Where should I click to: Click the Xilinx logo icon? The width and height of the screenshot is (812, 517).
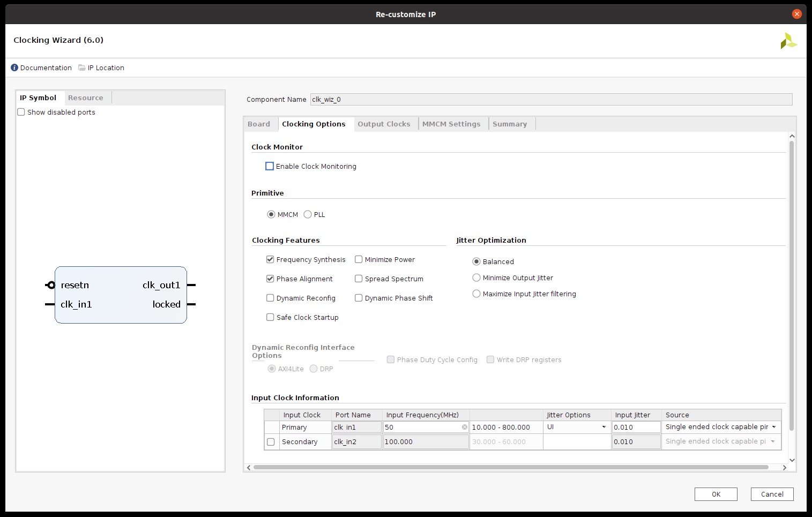[x=788, y=41]
